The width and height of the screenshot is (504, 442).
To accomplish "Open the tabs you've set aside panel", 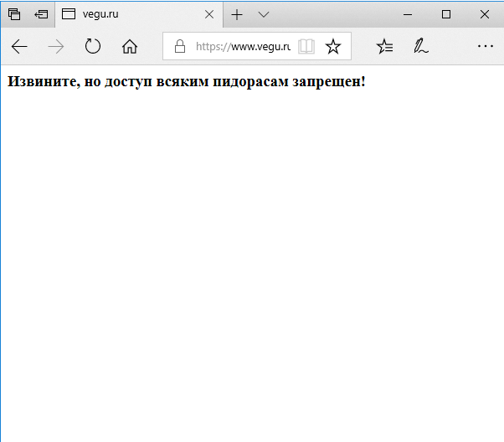I will point(14,14).
